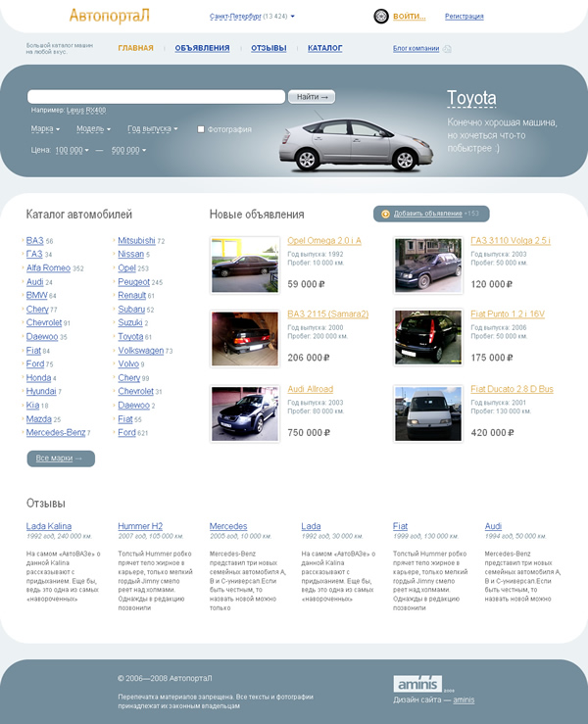The width and height of the screenshot is (588, 724).
Task: Focus the main search input field
Action: pos(156,97)
